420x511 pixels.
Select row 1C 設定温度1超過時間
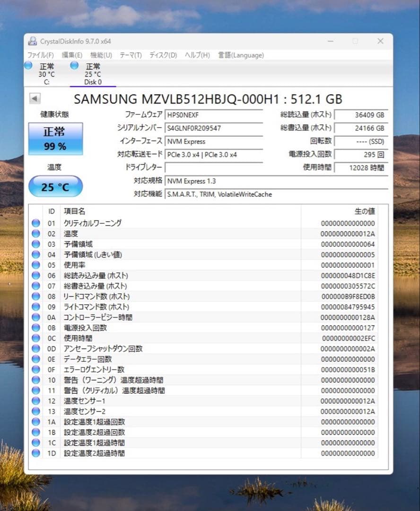tap(204, 442)
